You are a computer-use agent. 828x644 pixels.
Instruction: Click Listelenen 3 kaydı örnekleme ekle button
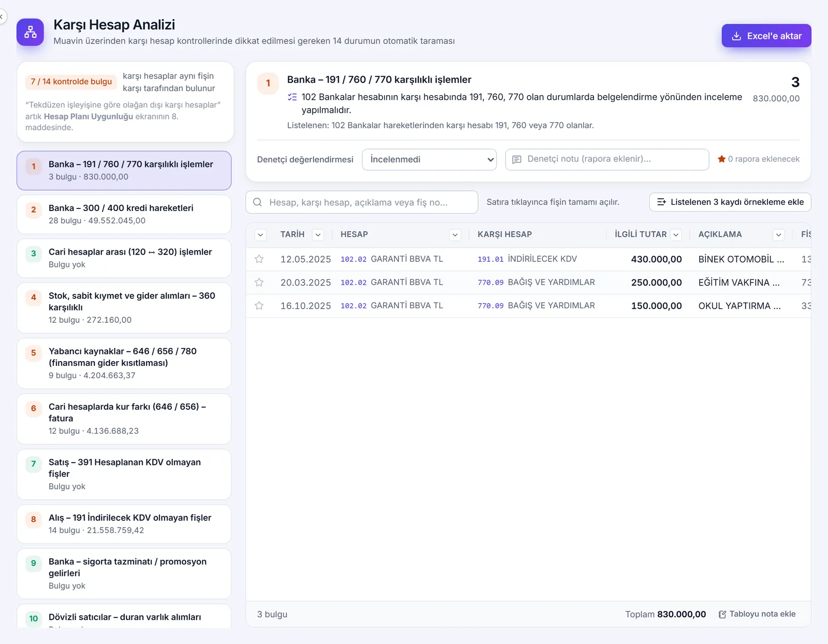pyautogui.click(x=730, y=202)
